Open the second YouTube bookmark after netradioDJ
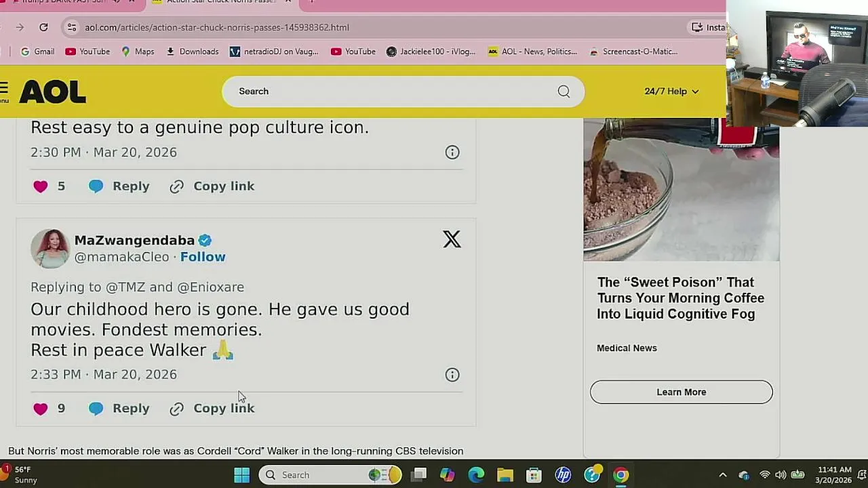 pyautogui.click(x=353, y=52)
